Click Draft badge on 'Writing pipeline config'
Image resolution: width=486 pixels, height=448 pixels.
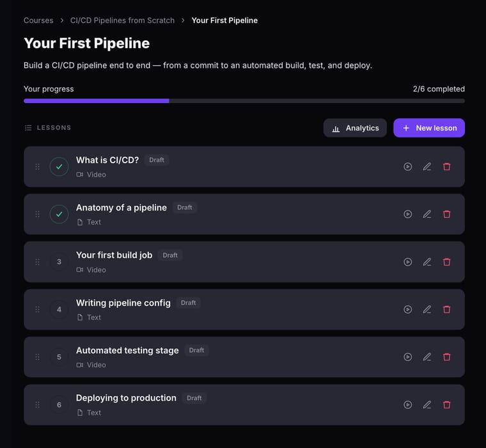188,303
